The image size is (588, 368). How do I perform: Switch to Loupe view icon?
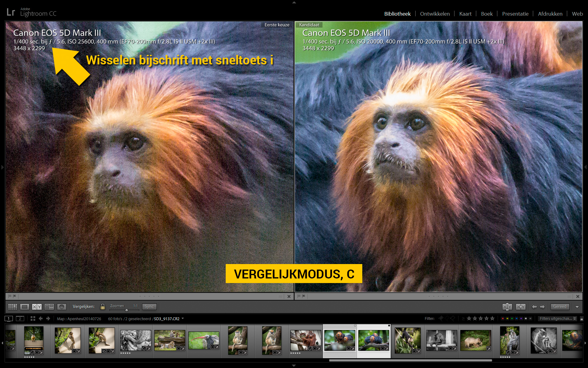(x=24, y=307)
